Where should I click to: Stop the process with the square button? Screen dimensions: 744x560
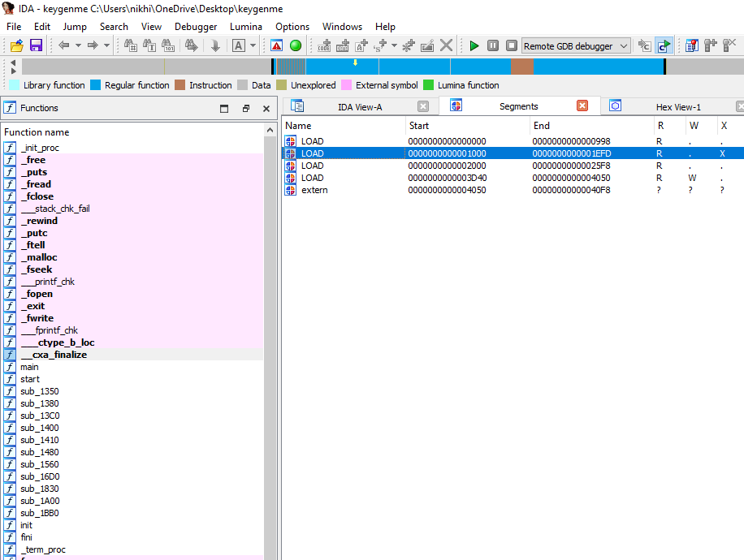[x=512, y=45]
